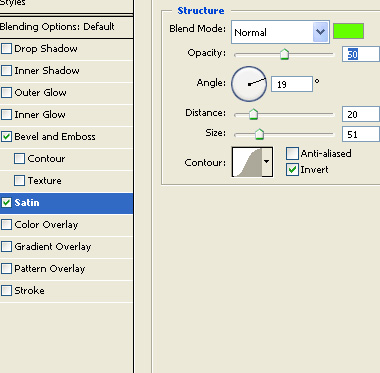Viewport: 380px width, 373px height.
Task: Select the Outer Glow style row
Action: click(66, 93)
